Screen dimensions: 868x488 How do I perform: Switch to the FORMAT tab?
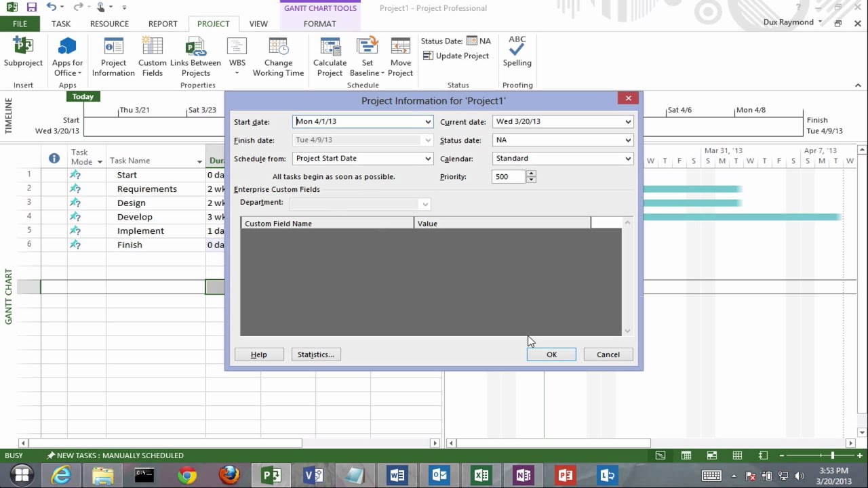pyautogui.click(x=319, y=24)
